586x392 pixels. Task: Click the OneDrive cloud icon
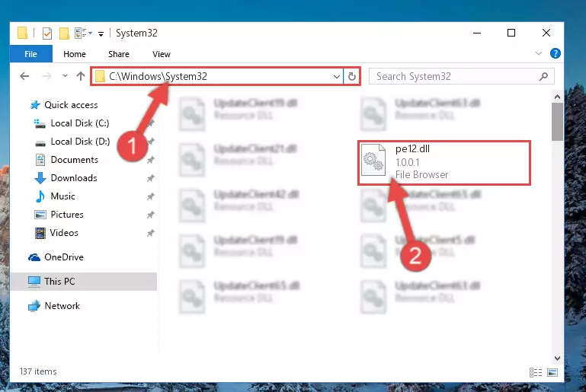pos(34,257)
